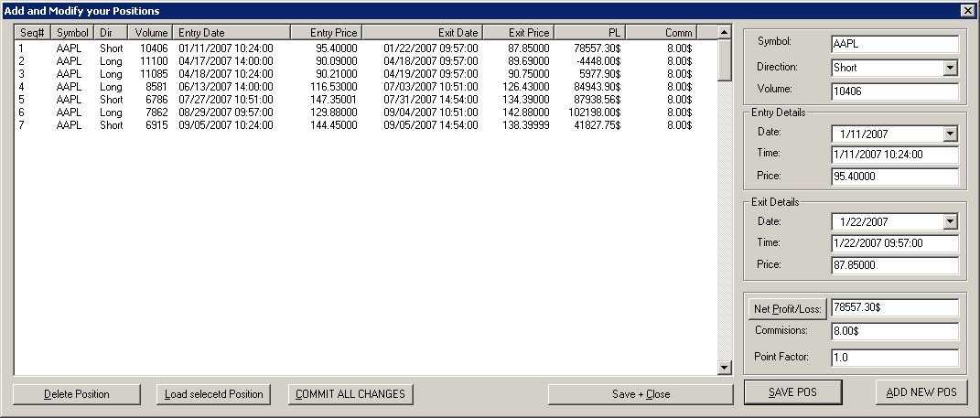The height and width of the screenshot is (418, 980).
Task: Focus the Symbol field containing AAPL
Action: coord(895,45)
